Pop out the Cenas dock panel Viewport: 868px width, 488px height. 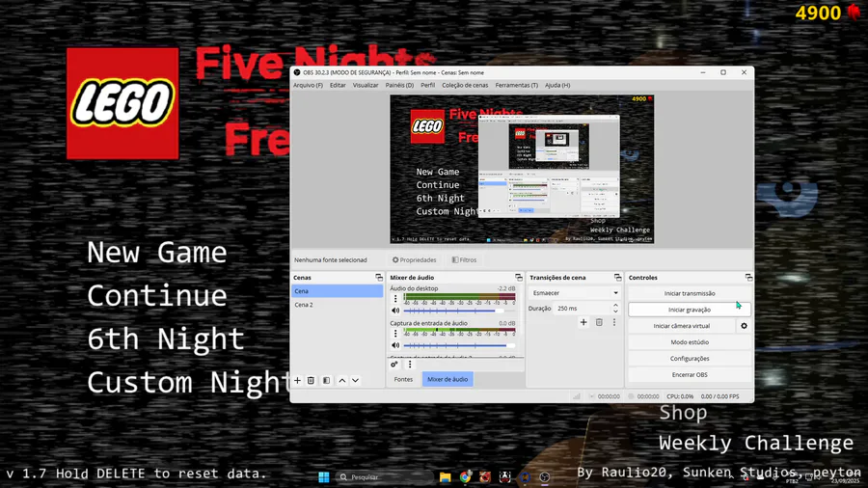[x=379, y=277]
